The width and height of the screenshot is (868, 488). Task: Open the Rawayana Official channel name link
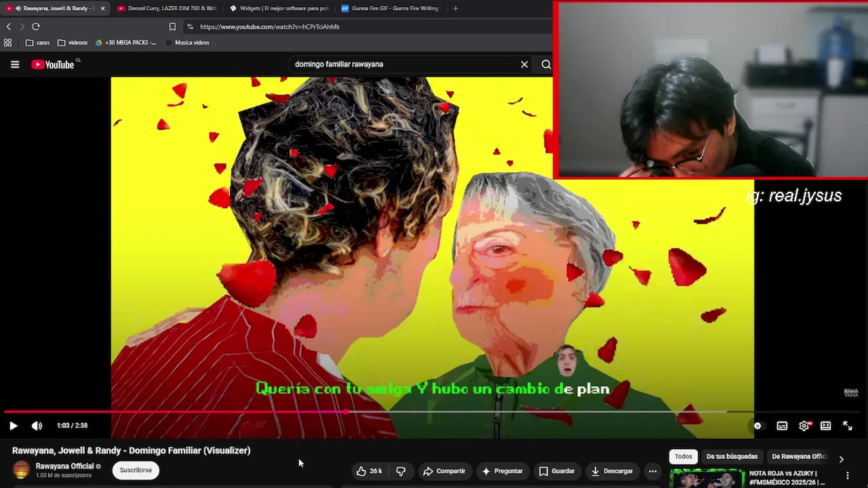click(64, 466)
